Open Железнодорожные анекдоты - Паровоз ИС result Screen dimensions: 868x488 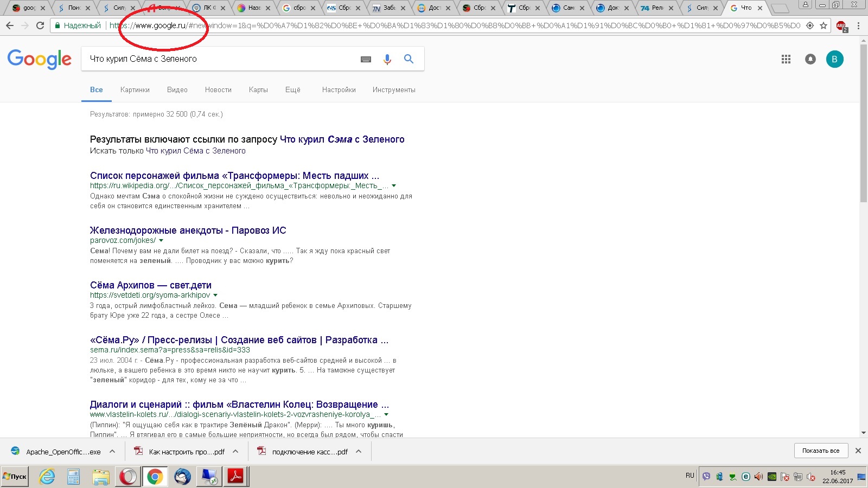coord(188,230)
